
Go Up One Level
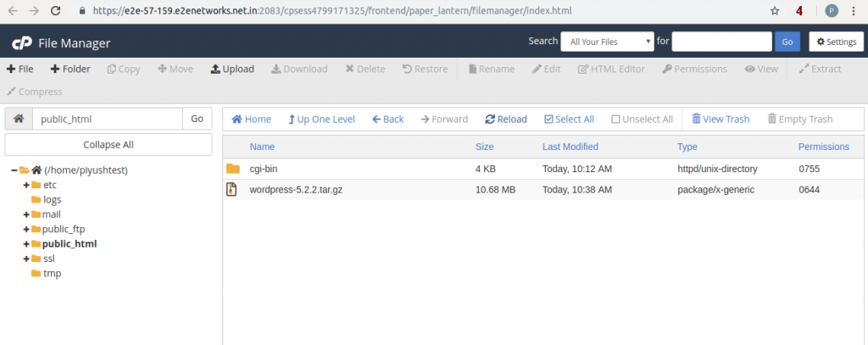click(321, 119)
